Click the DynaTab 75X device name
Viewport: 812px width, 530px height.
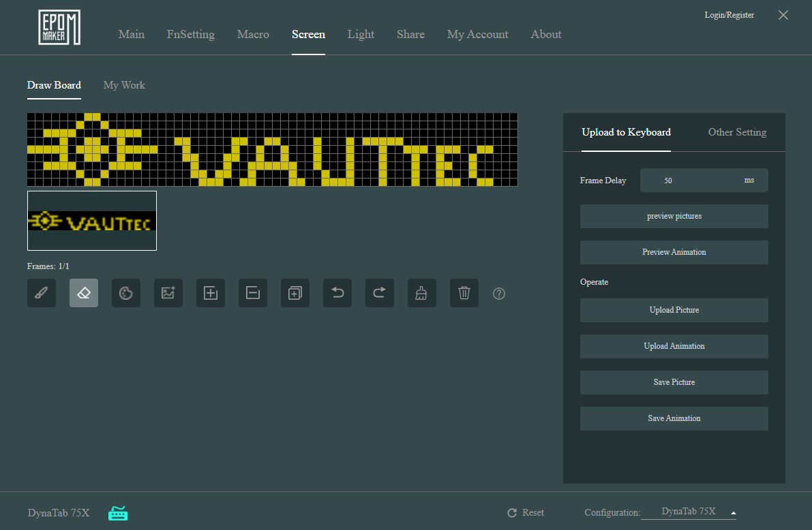59,513
